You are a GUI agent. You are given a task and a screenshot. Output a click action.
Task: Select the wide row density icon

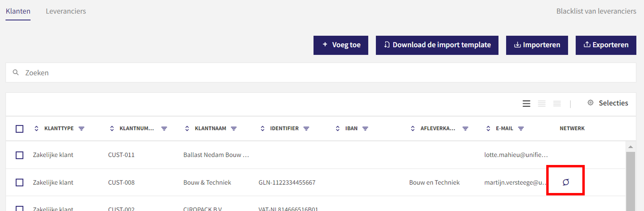526,104
